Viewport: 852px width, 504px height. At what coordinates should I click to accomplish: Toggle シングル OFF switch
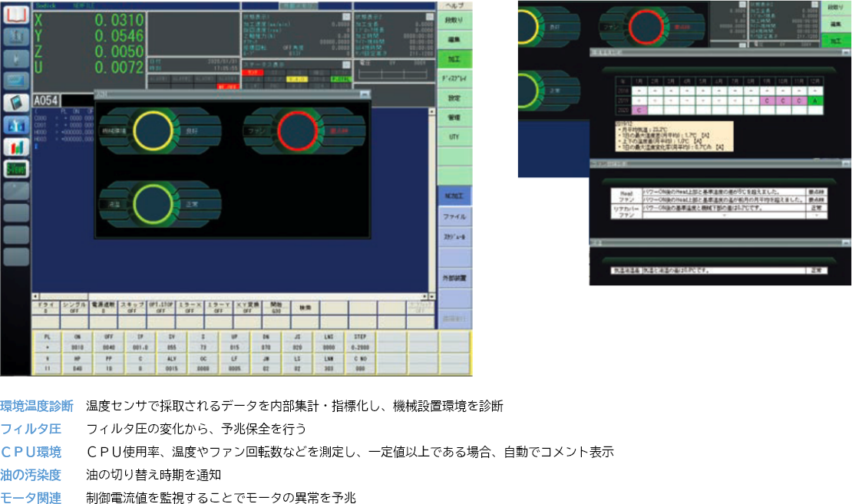pyautogui.click(x=74, y=308)
